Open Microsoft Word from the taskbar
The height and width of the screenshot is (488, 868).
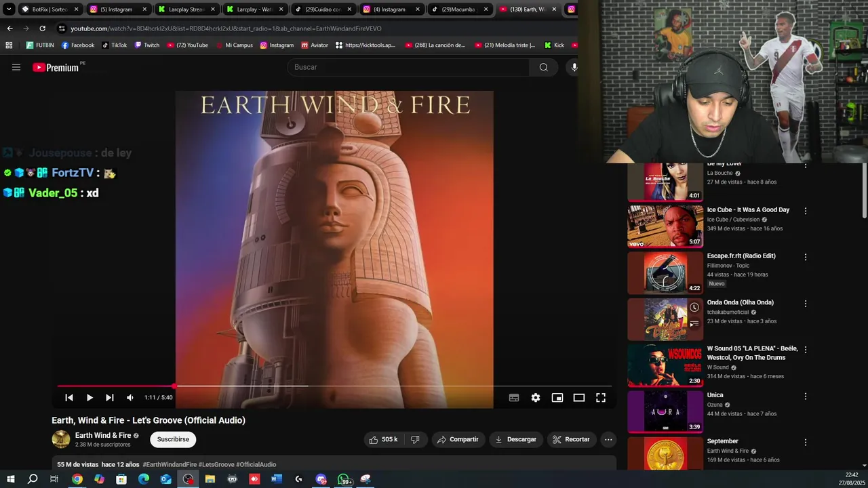[276, 479]
